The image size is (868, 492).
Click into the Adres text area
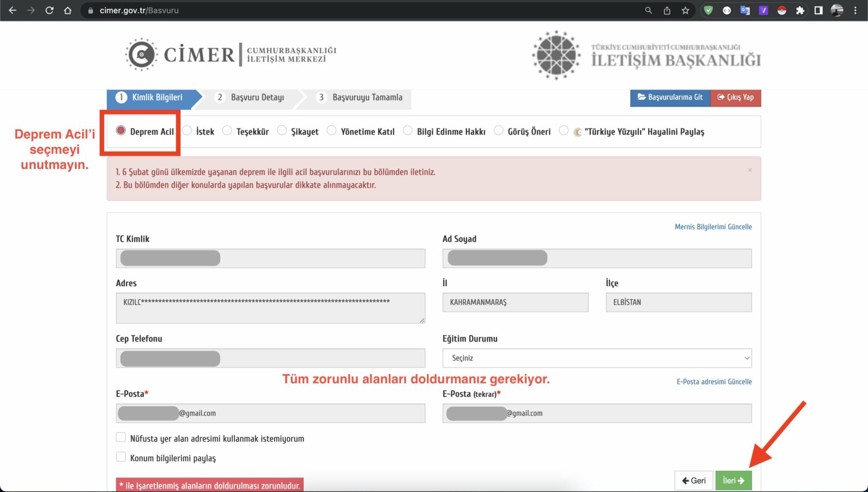270,308
